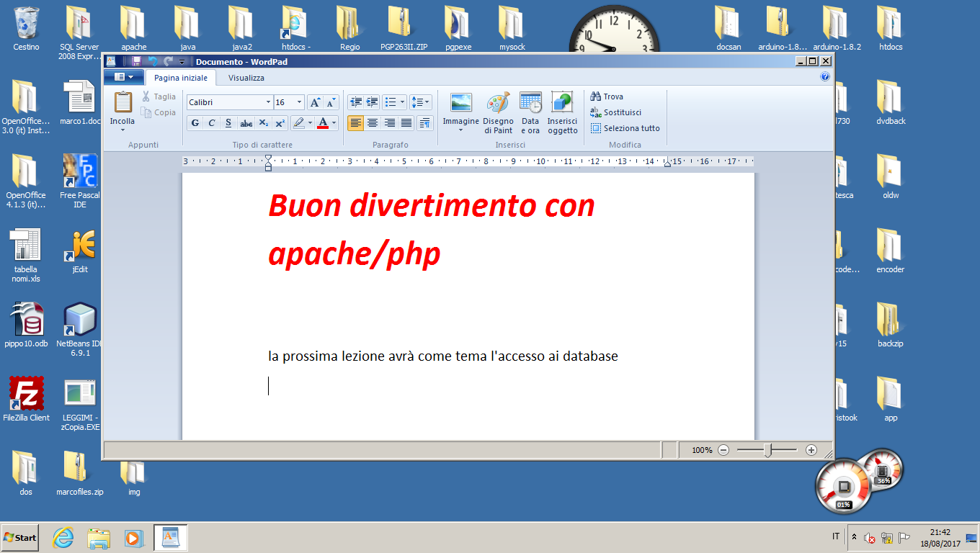Image resolution: width=980 pixels, height=553 pixels.
Task: Save document from quick access toolbar
Action: point(136,62)
